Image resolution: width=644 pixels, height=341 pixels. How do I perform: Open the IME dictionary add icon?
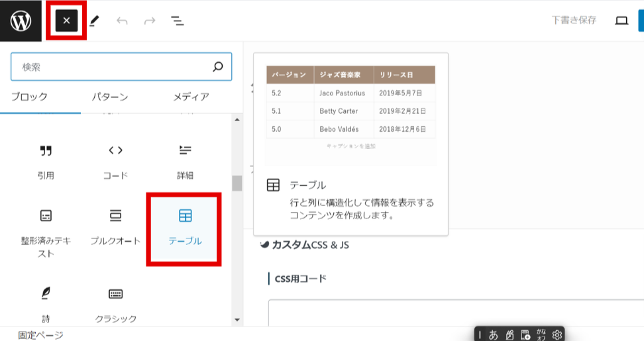[x=525, y=335]
